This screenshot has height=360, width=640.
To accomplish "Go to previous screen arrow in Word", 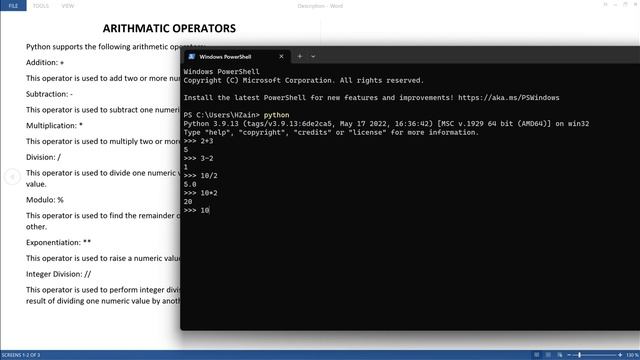I will click(x=12, y=177).
